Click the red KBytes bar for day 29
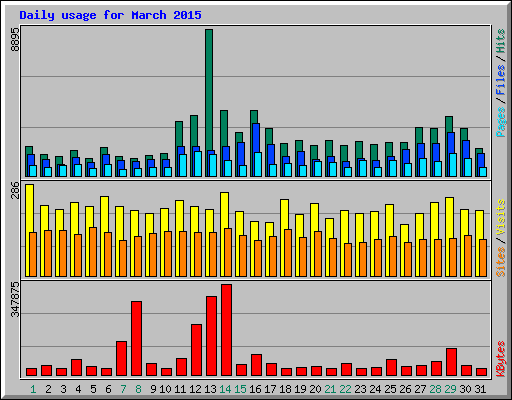 point(451,362)
